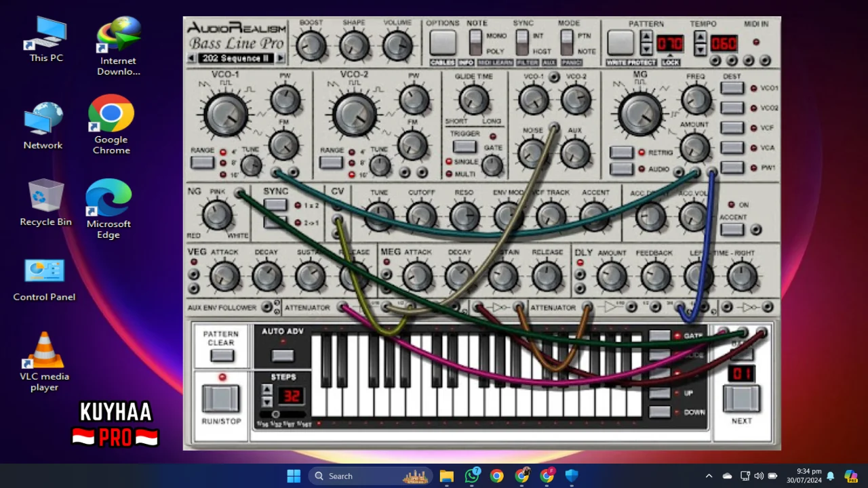This screenshot has height=488, width=868.
Task: Click the mixer VCO-2 level knob
Action: coord(576,100)
